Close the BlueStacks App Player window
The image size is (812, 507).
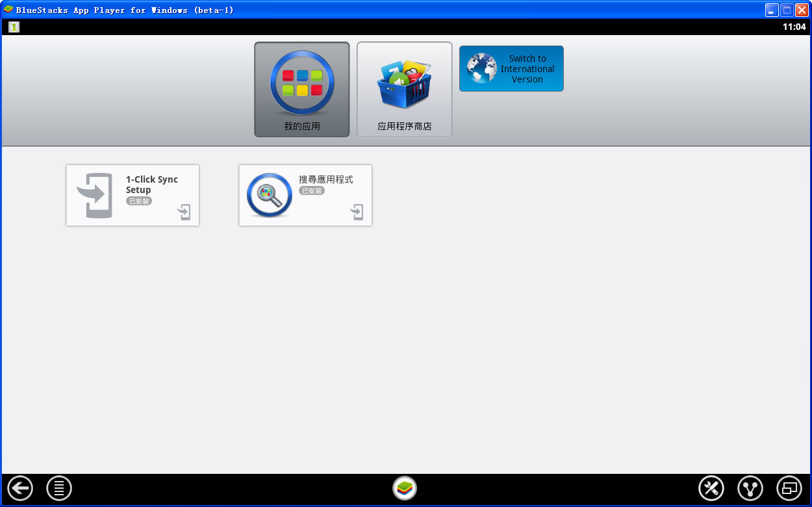[802, 10]
